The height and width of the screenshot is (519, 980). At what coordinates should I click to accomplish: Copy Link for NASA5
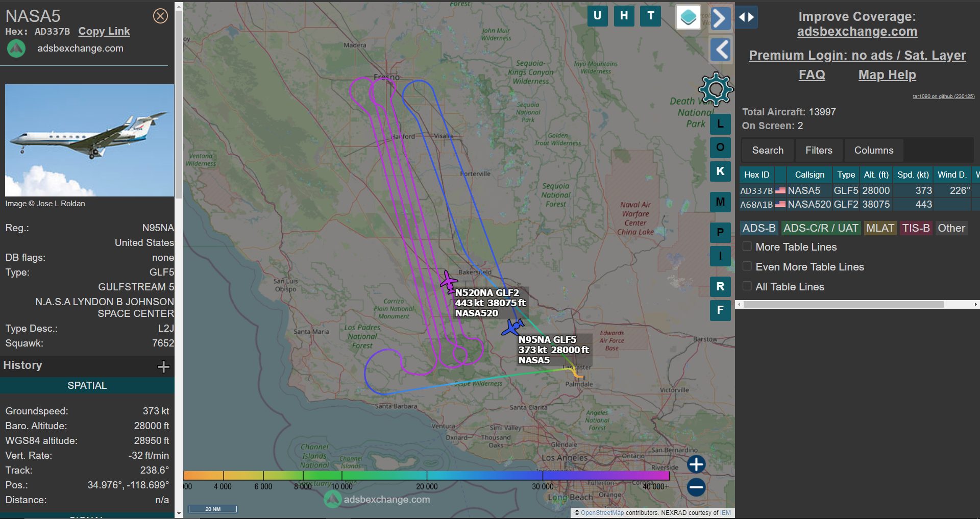pyautogui.click(x=104, y=31)
